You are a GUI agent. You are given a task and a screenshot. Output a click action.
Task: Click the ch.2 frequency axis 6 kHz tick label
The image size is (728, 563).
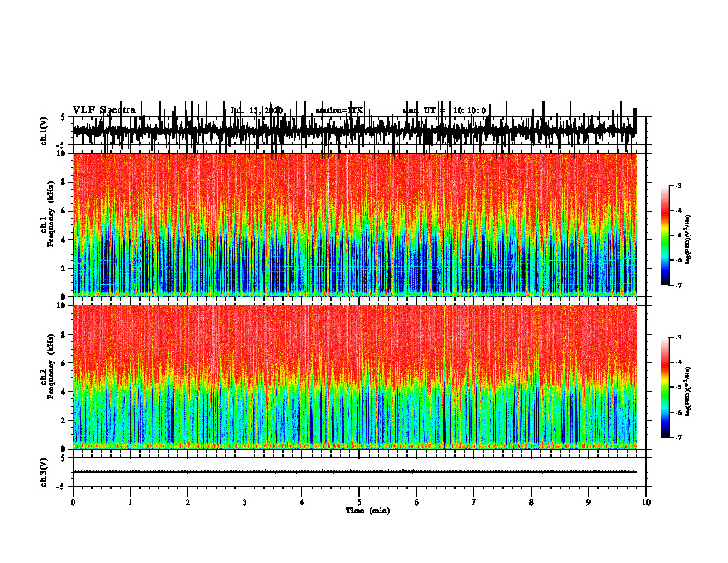tap(63, 363)
